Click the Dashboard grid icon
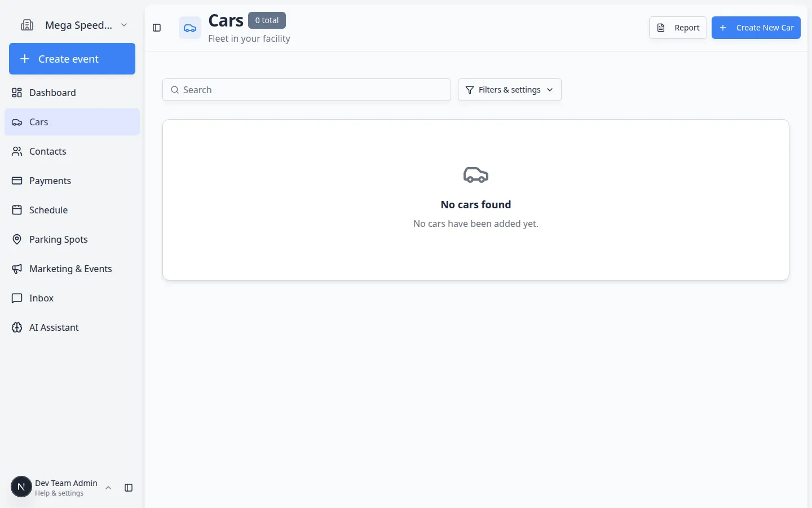The height and width of the screenshot is (508, 812). pyautogui.click(x=17, y=93)
